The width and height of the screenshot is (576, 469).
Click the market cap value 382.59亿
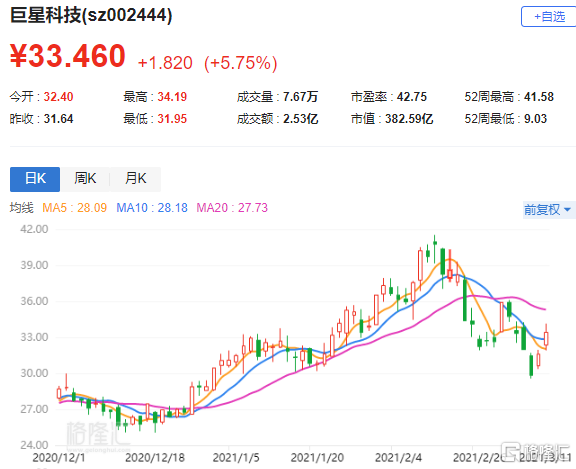[409, 119]
